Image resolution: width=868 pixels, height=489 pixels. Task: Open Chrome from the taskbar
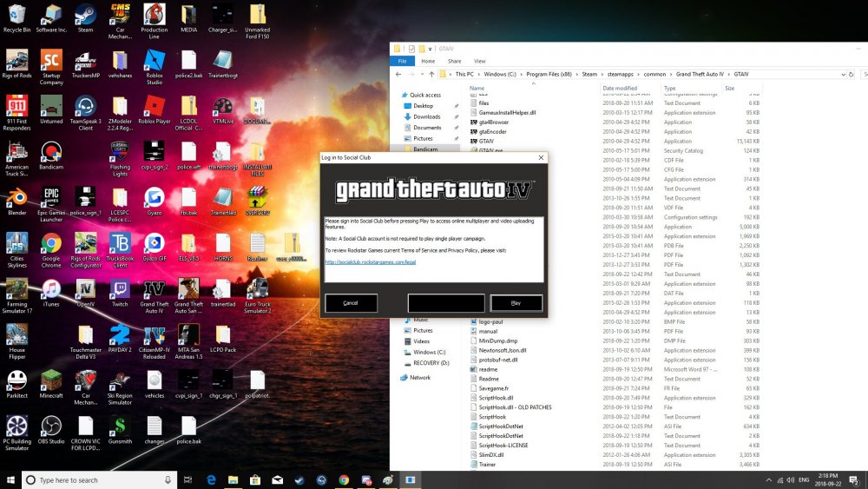(344, 480)
